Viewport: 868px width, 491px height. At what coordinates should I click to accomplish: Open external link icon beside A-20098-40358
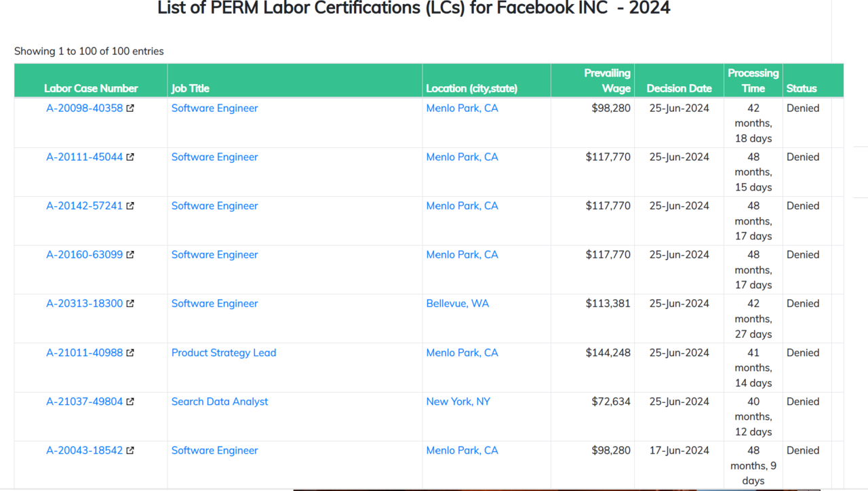[131, 108]
